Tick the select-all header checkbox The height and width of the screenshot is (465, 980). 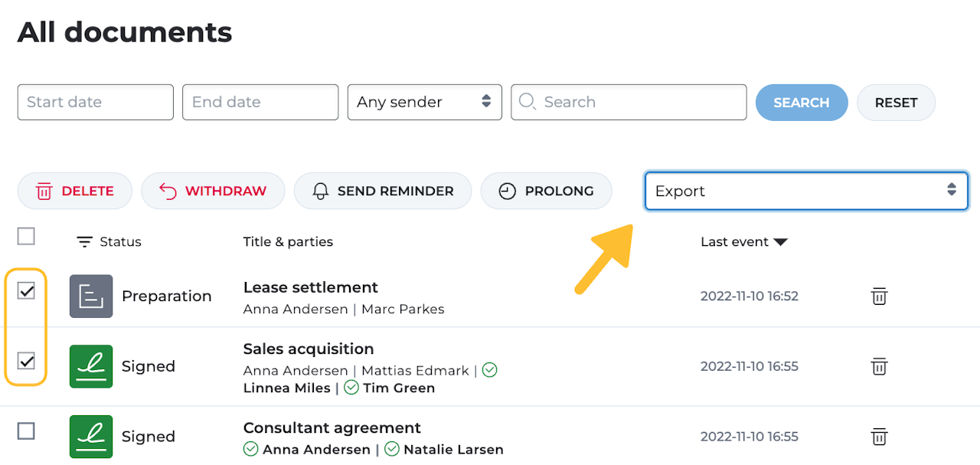click(26, 236)
